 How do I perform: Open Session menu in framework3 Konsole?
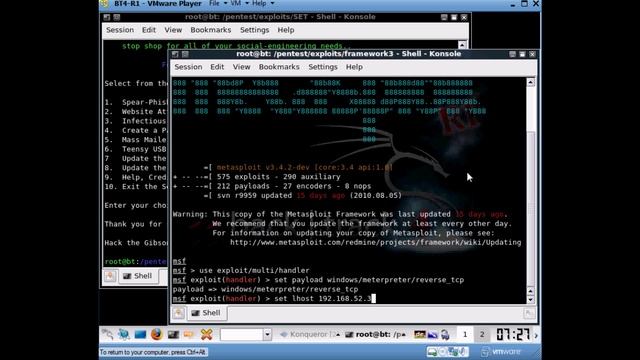tap(188, 67)
